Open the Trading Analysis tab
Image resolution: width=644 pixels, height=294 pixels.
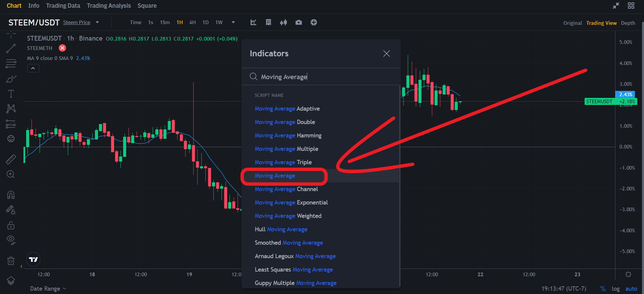coord(109,6)
